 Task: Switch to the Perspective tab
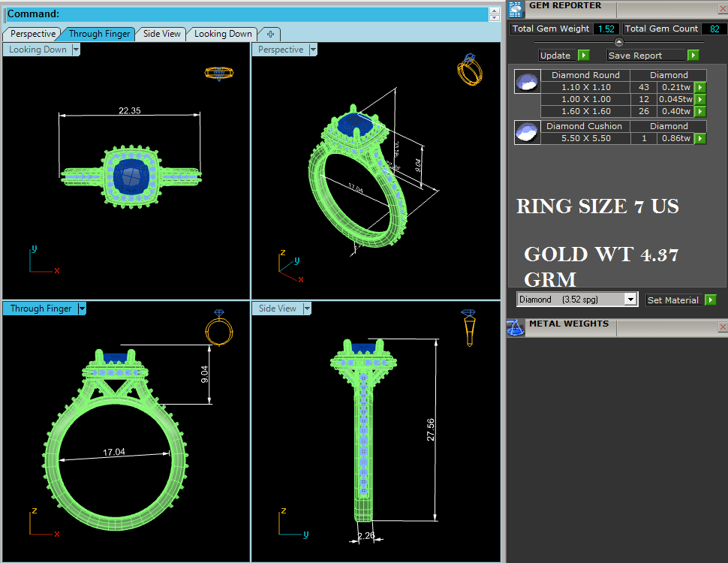(33, 34)
